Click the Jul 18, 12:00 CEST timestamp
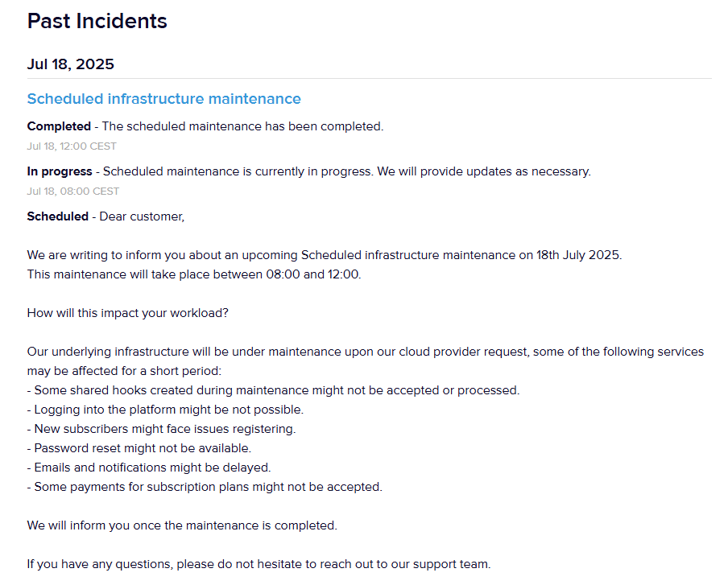 click(x=72, y=146)
